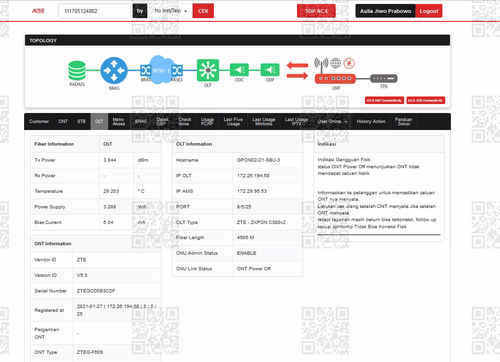
Task: Switch to the Customer tab
Action: click(x=39, y=121)
